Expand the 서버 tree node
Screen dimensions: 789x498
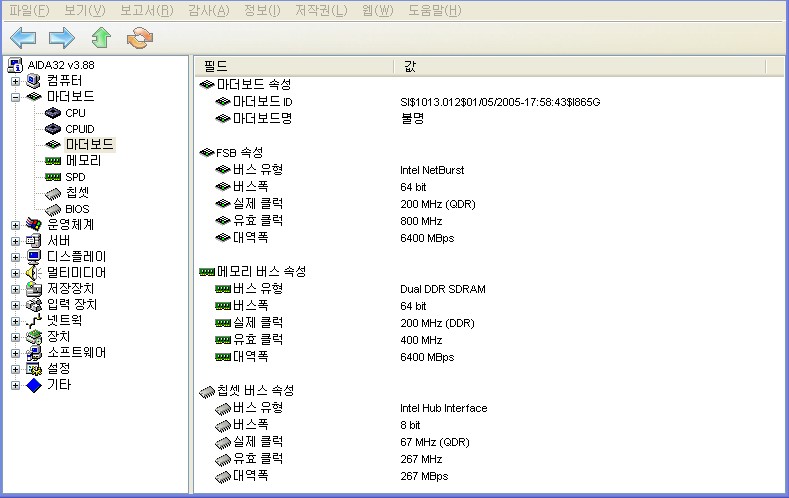tap(16, 241)
